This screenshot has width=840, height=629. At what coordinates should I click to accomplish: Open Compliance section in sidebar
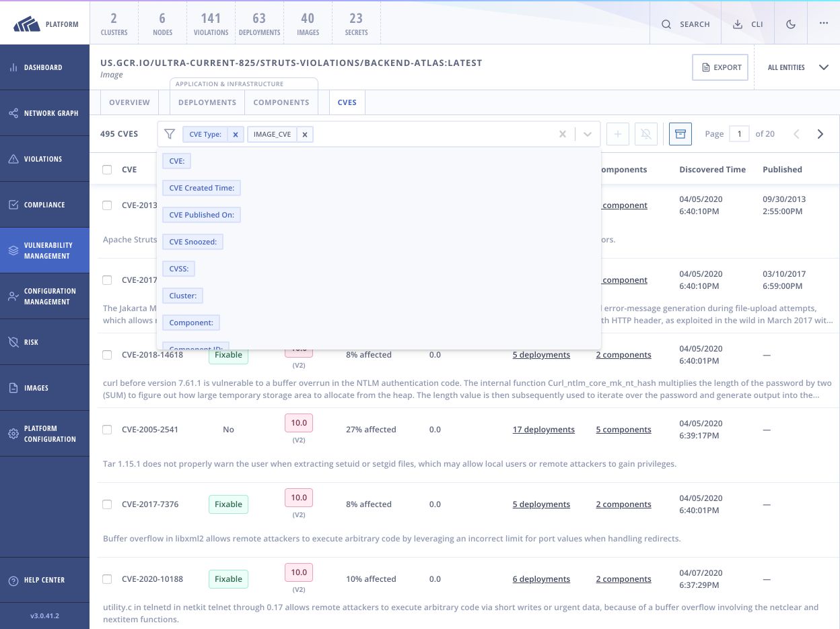[44, 205]
